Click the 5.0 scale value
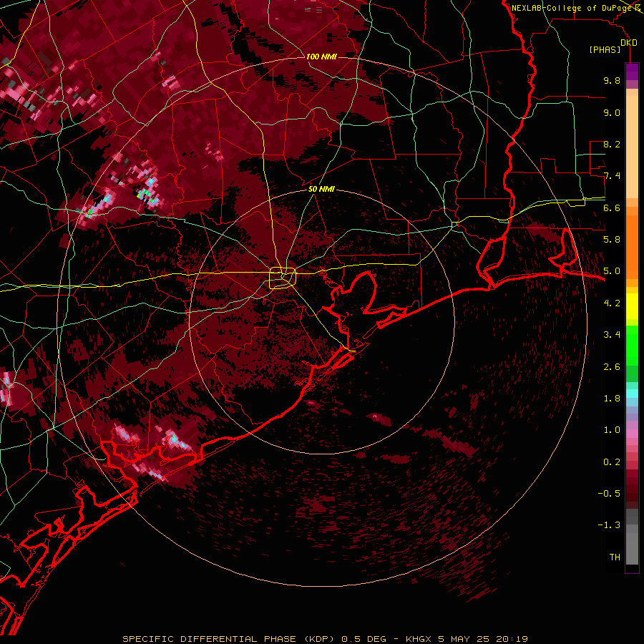Image resolution: width=644 pixels, height=644 pixels. (612, 271)
